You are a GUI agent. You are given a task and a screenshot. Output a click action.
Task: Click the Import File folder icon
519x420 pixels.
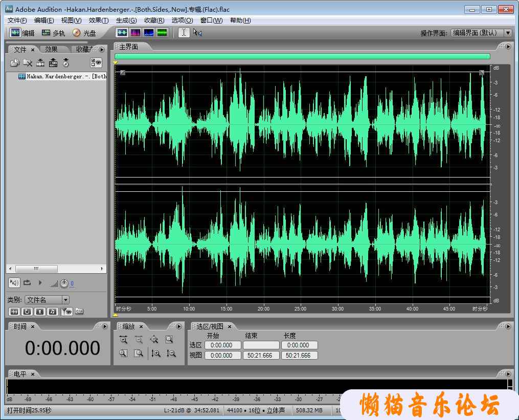coord(14,62)
